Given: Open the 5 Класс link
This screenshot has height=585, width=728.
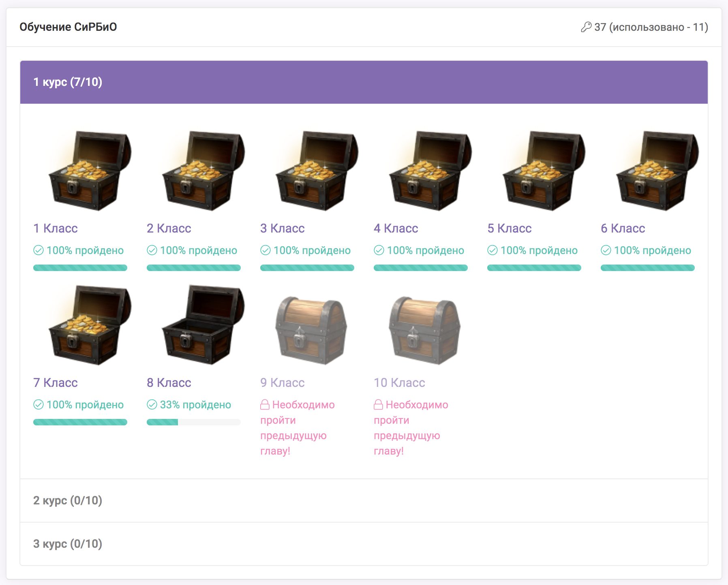Looking at the screenshot, I should [x=510, y=228].
